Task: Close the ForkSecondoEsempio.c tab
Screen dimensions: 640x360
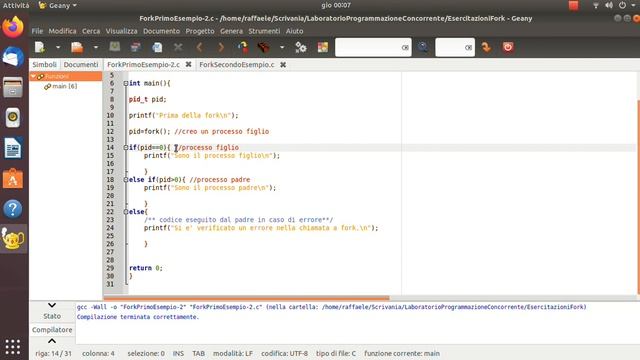Action: tap(283, 64)
